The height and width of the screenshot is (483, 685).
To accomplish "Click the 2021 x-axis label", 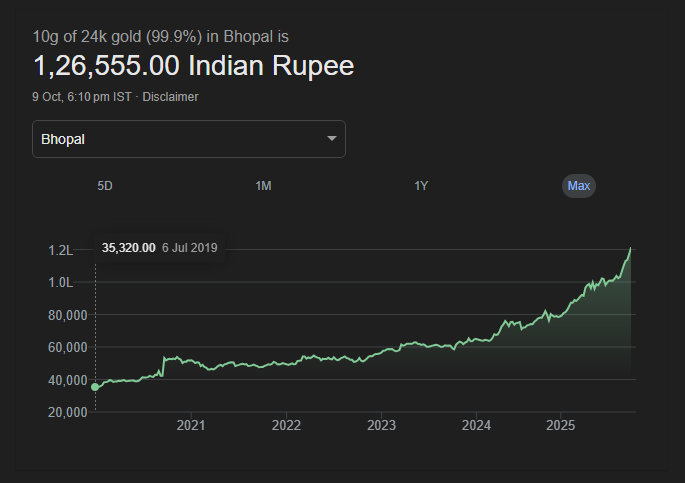I will (x=191, y=426).
